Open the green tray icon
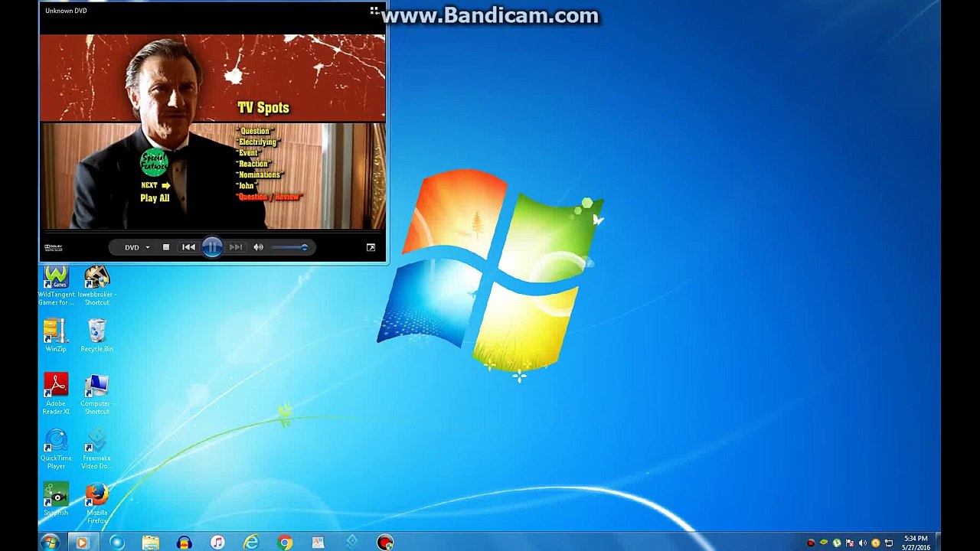Screen dimensions: 980x551 824,543
